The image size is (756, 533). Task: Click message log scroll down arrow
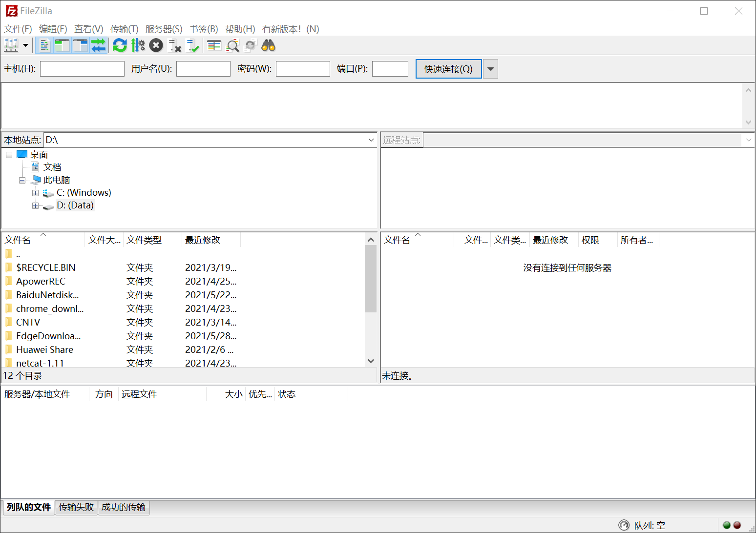pos(748,122)
